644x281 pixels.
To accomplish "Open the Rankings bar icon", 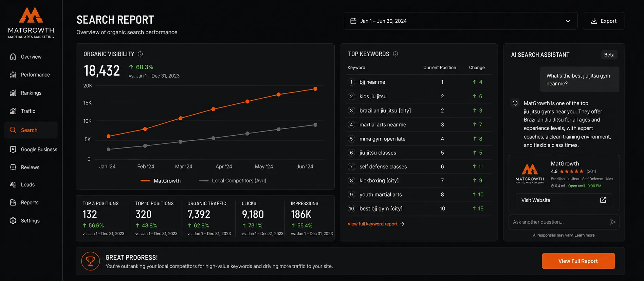I will click(13, 93).
